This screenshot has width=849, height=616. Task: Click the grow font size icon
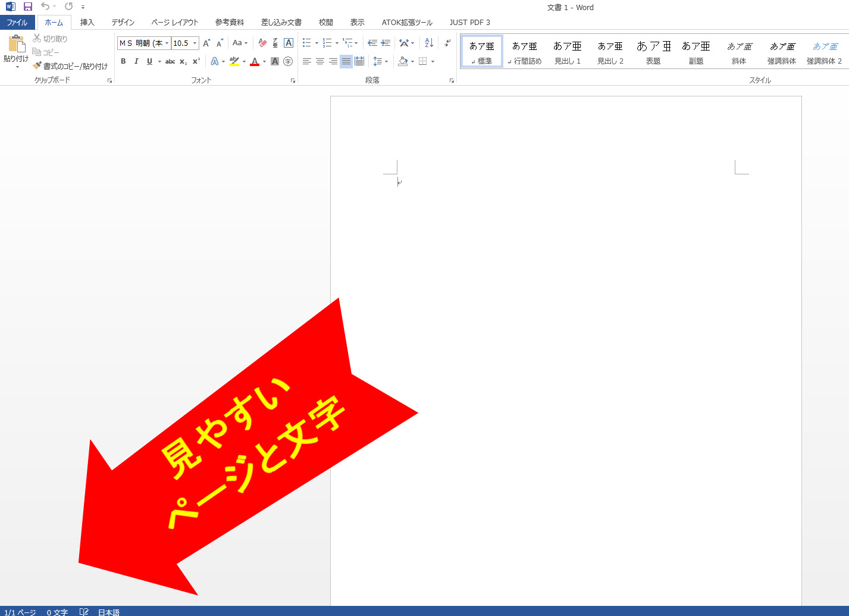pos(206,43)
